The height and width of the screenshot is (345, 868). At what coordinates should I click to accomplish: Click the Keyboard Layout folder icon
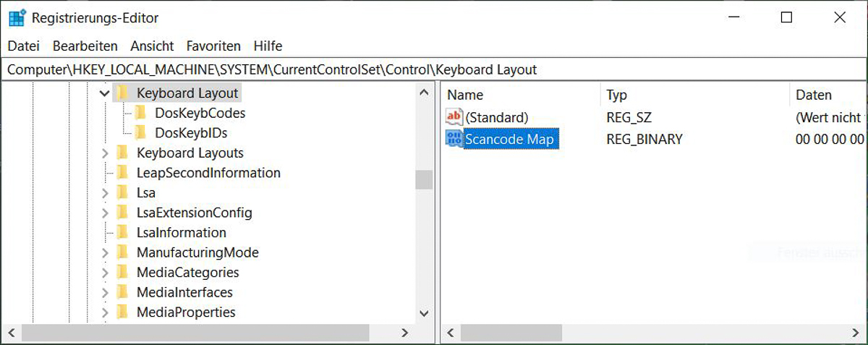122,93
